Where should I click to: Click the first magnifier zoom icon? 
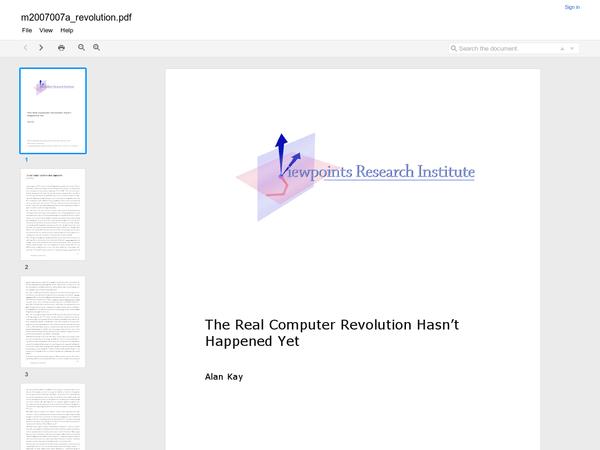[x=82, y=47]
